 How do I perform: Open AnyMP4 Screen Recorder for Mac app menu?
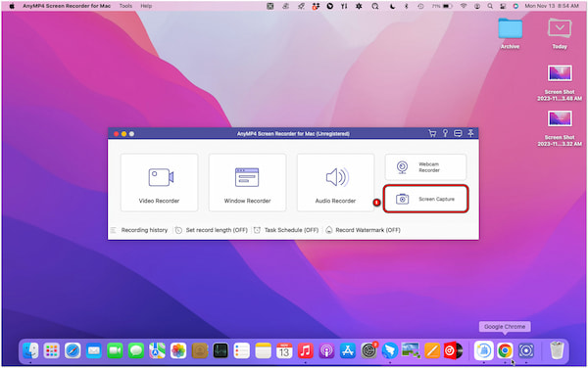click(x=67, y=6)
